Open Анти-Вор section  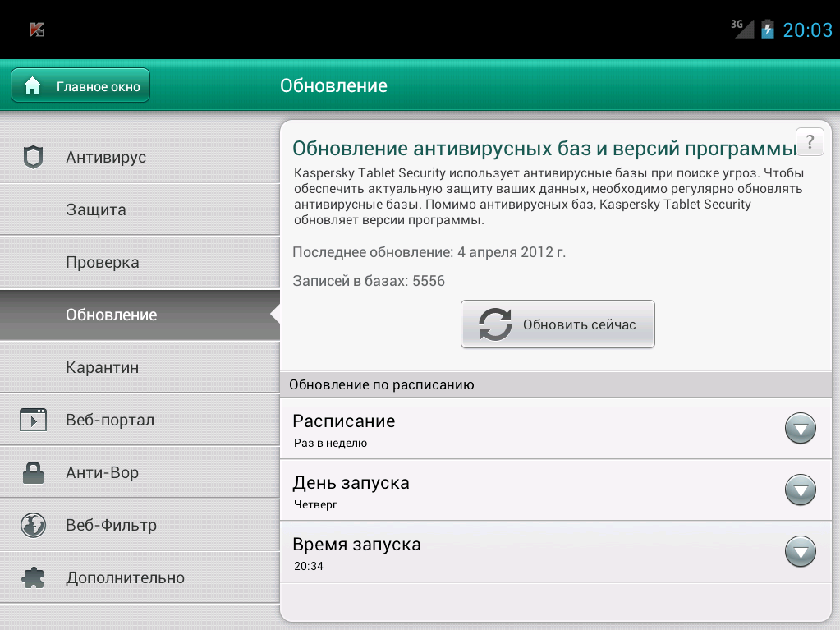coord(140,472)
